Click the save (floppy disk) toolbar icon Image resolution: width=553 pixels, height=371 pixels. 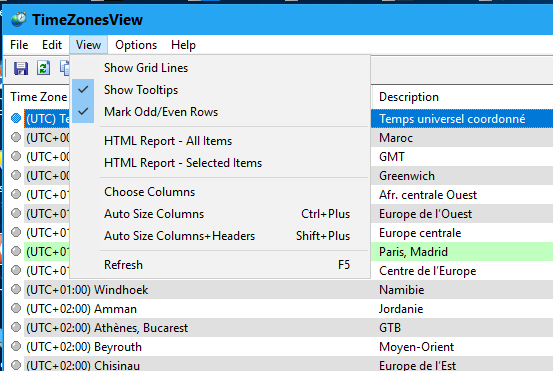21,68
